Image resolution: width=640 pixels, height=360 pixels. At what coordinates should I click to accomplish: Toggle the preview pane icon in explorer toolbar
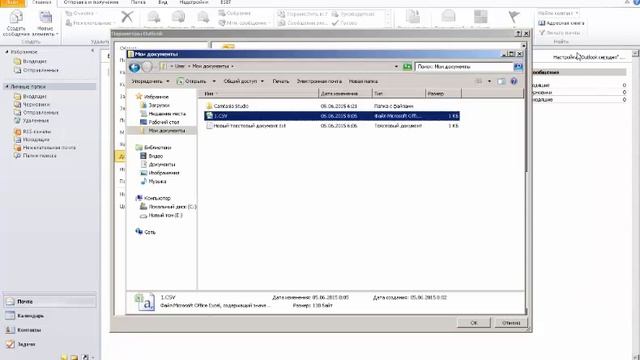pyautogui.click(x=501, y=81)
